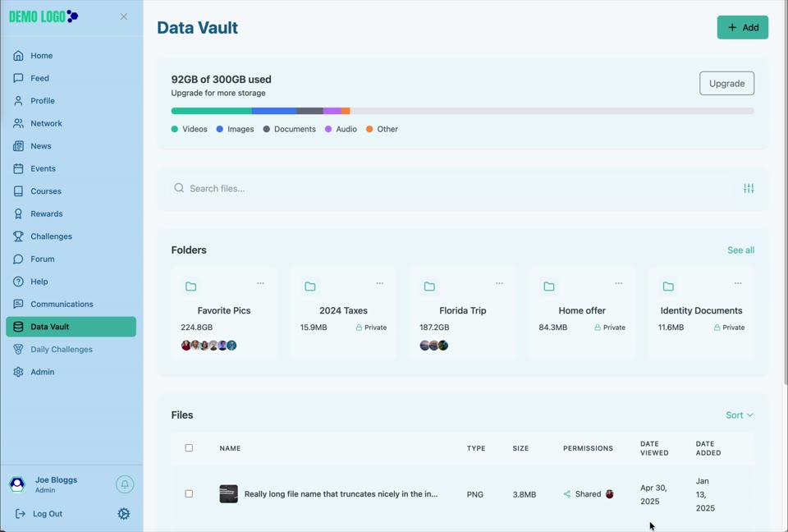Open search filter sliders icon
This screenshot has height=532, width=788.
749,189
